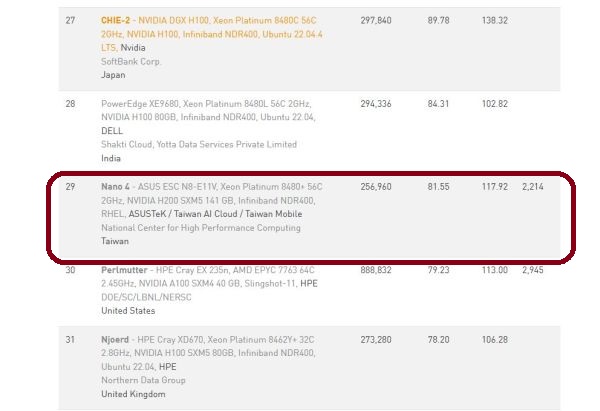Select the 888,832 cores figure
Screen dimensions: 600x411
pyautogui.click(x=377, y=269)
